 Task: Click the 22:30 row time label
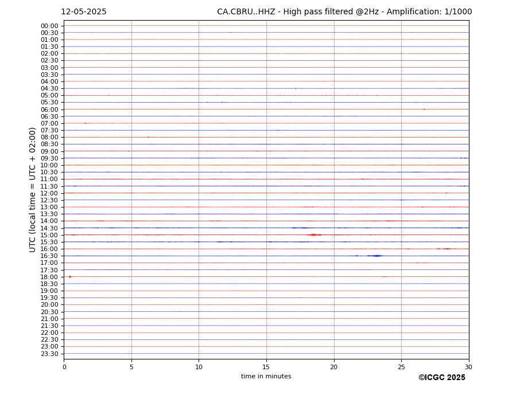click(x=49, y=340)
